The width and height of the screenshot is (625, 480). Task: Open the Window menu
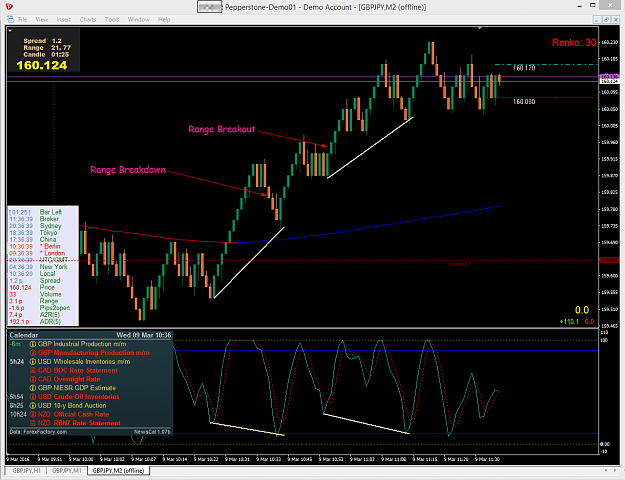click(x=138, y=19)
